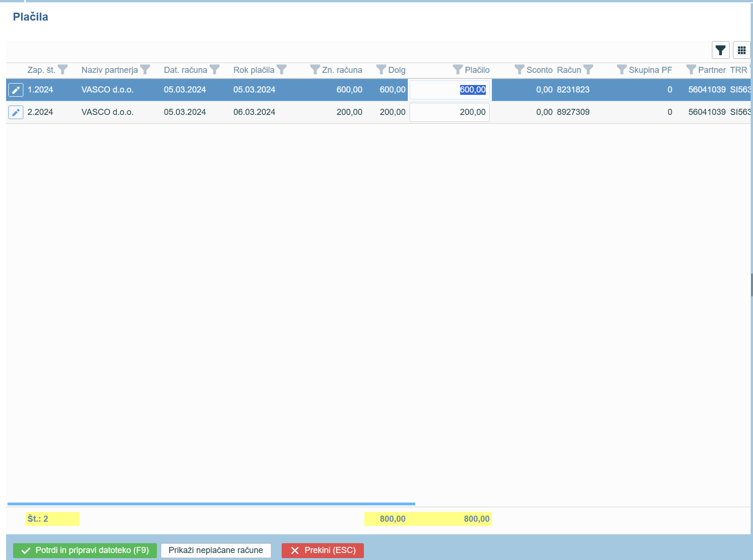Image resolution: width=753 pixels, height=560 pixels.
Task: Sort by Rok plačila header
Action: pyautogui.click(x=254, y=70)
